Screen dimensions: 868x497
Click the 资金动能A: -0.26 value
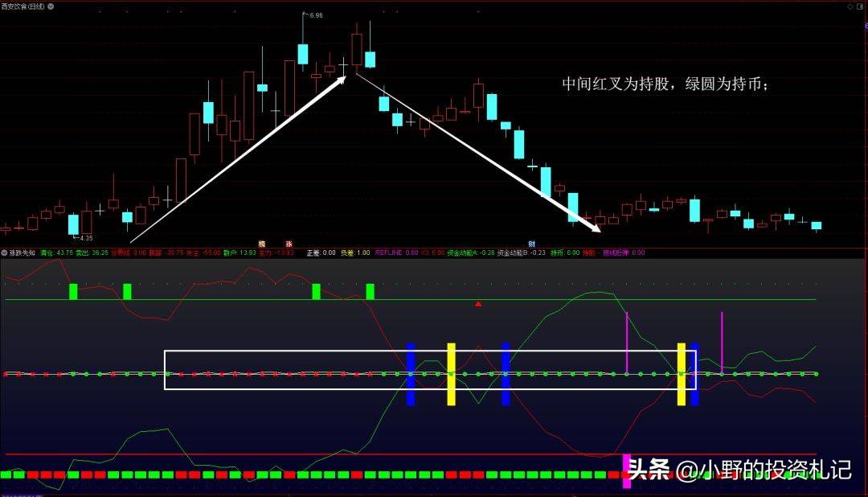[470, 253]
